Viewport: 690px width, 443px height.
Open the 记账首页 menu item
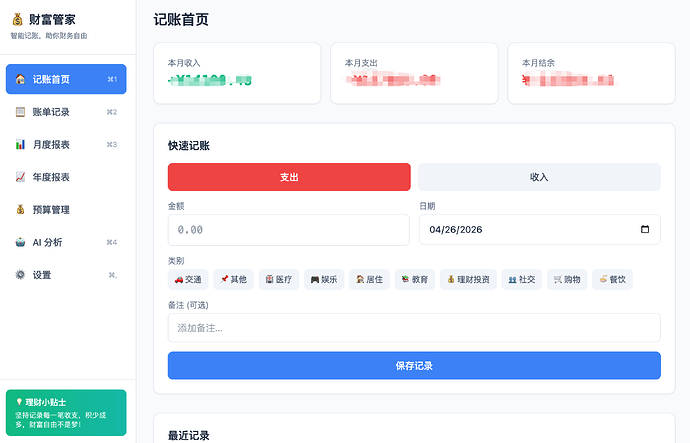(x=66, y=79)
